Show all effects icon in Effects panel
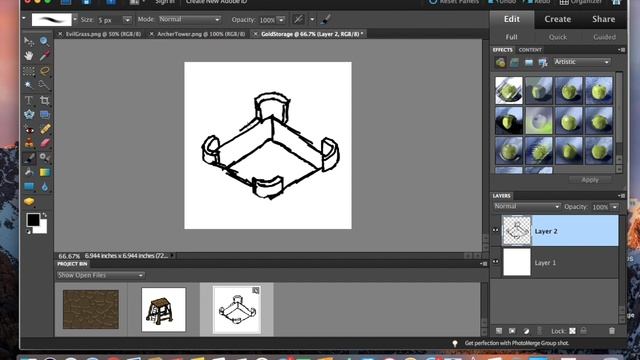Screen dimensions: 640x360 tap(543, 62)
